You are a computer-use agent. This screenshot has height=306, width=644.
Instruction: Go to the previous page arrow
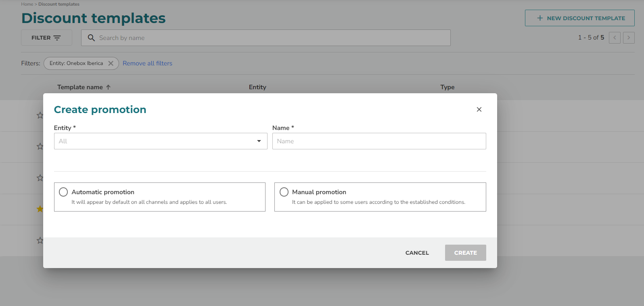pyautogui.click(x=615, y=38)
